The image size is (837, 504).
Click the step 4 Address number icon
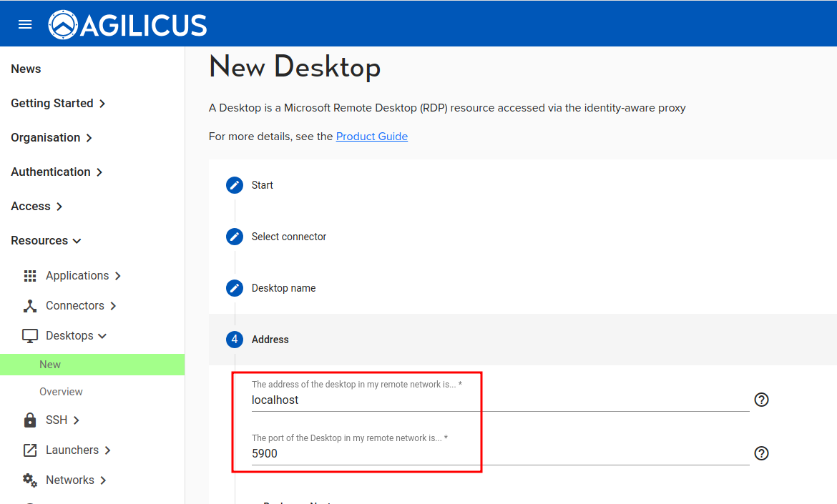tap(235, 340)
